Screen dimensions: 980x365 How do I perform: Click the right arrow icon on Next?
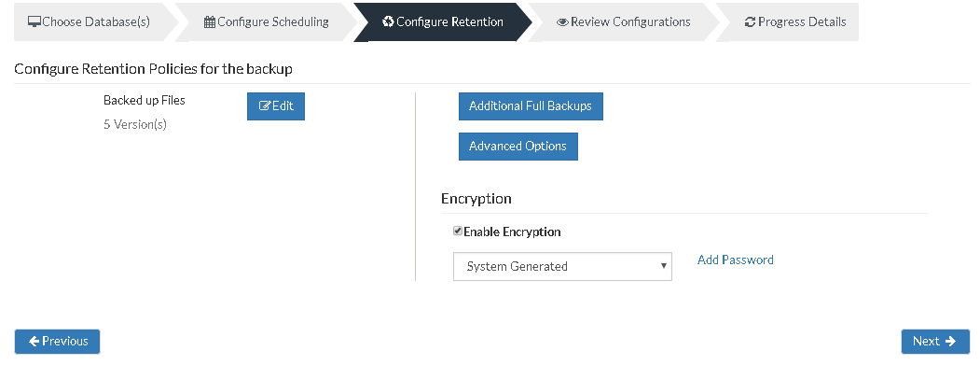950,342
